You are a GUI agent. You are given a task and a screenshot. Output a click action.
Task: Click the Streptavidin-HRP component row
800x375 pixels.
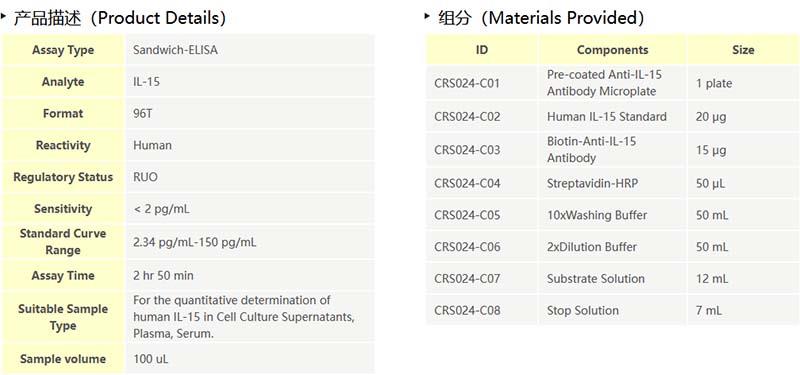click(612, 183)
